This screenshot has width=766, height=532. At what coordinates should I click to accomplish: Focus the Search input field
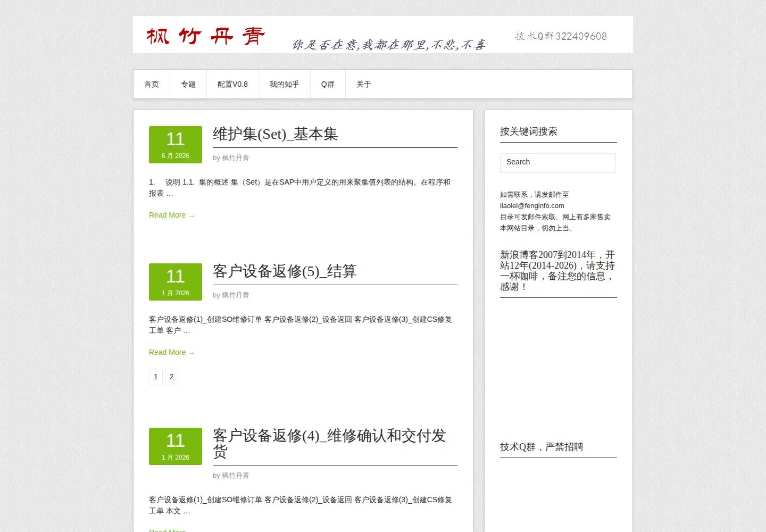pyautogui.click(x=558, y=163)
